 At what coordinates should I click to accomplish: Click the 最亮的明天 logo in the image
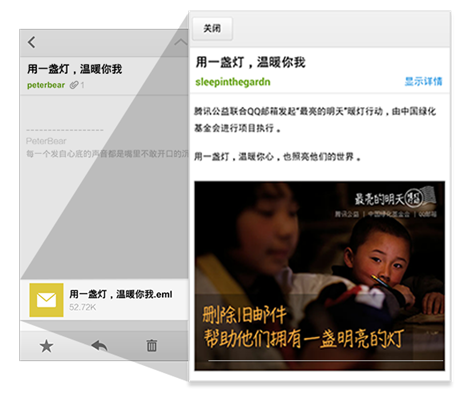[x=395, y=198]
